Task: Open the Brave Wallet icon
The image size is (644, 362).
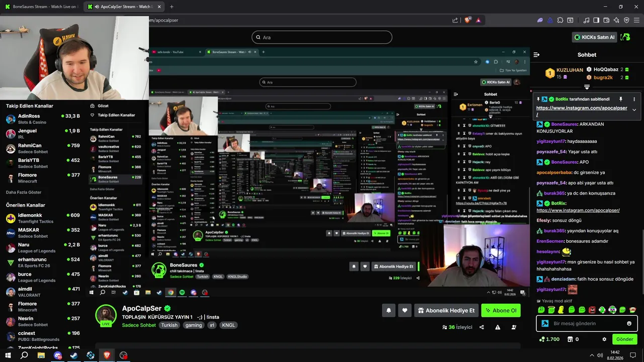Action: point(606,20)
